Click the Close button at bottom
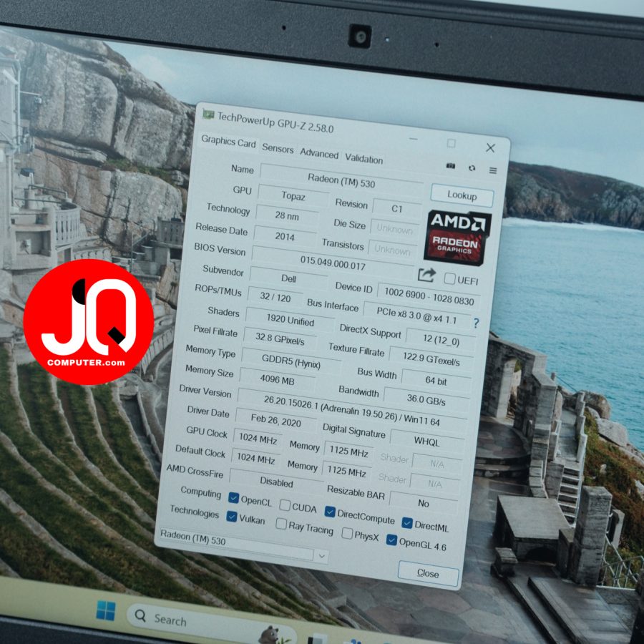644x644 pixels. coord(428,573)
